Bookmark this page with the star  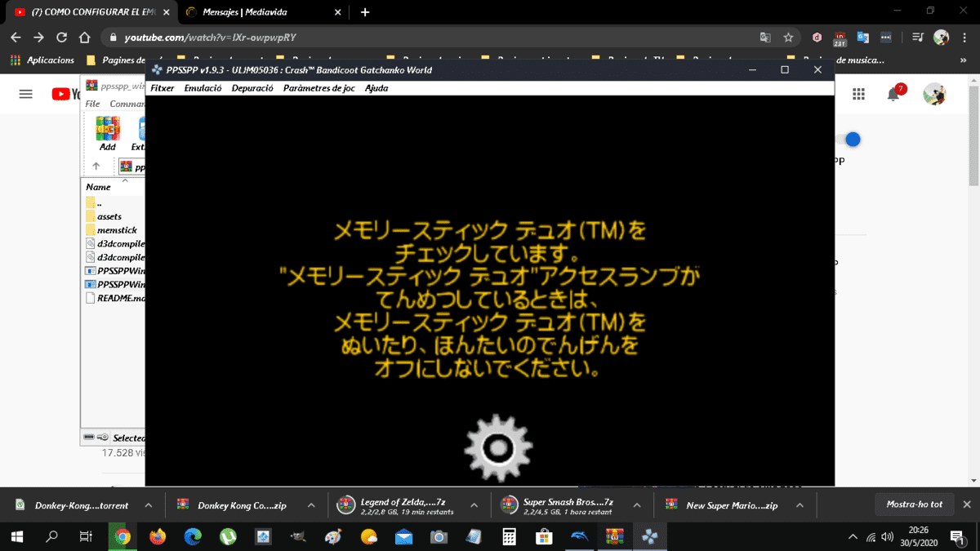[x=788, y=38]
